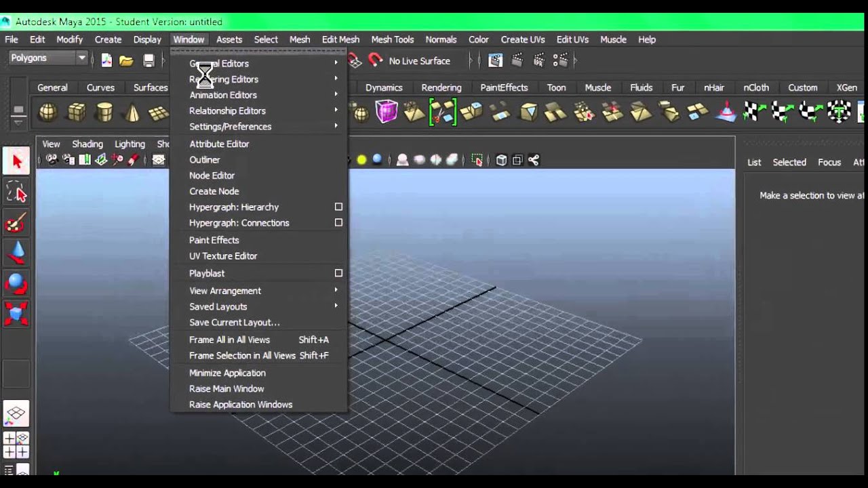Open the viewport Lighting menu
Viewport: 868px width, 488px height.
[x=130, y=144]
